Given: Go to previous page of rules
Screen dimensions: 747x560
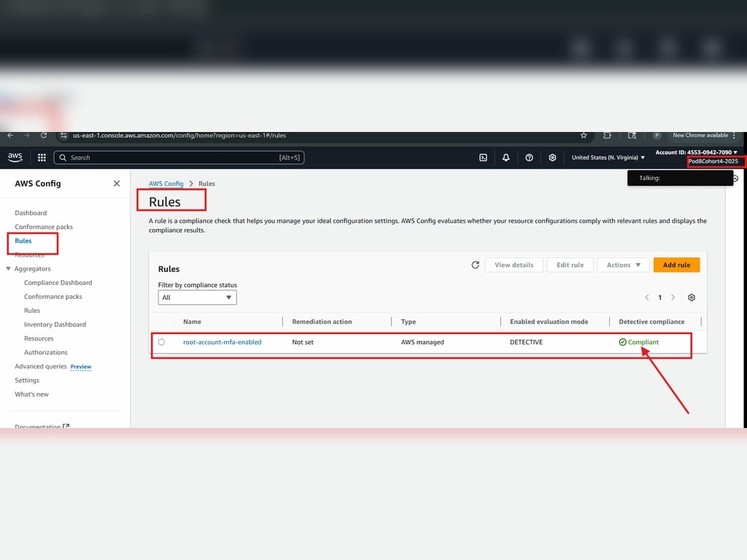Looking at the screenshot, I should (x=647, y=297).
